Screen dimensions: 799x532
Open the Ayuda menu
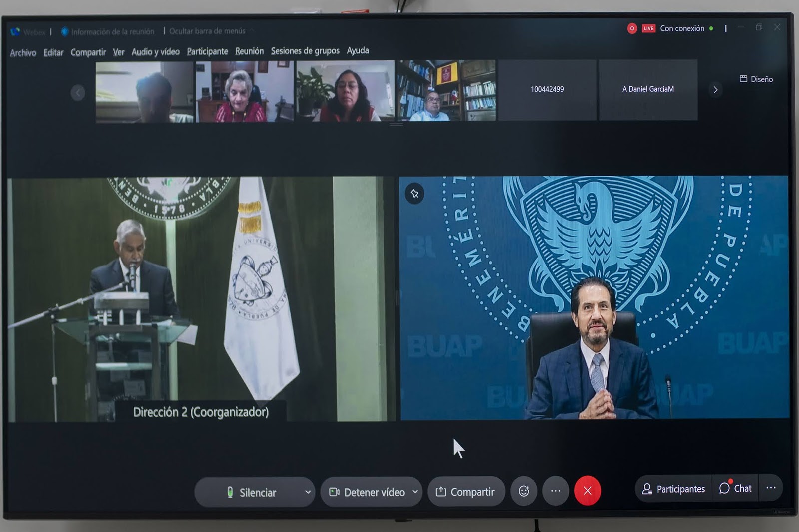pos(358,50)
